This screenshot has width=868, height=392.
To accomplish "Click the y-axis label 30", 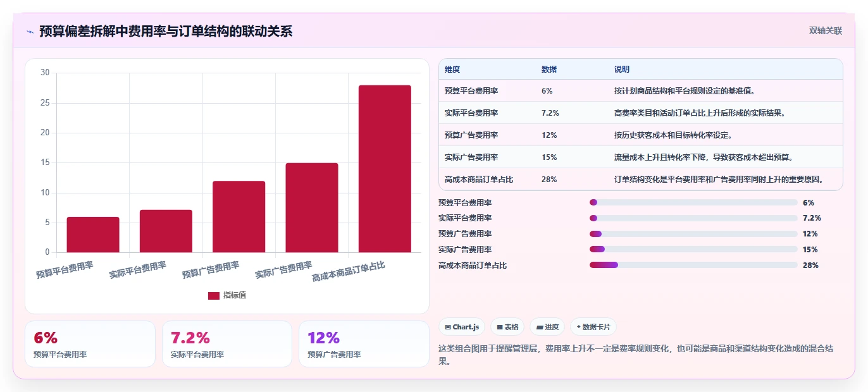I will coord(45,73).
